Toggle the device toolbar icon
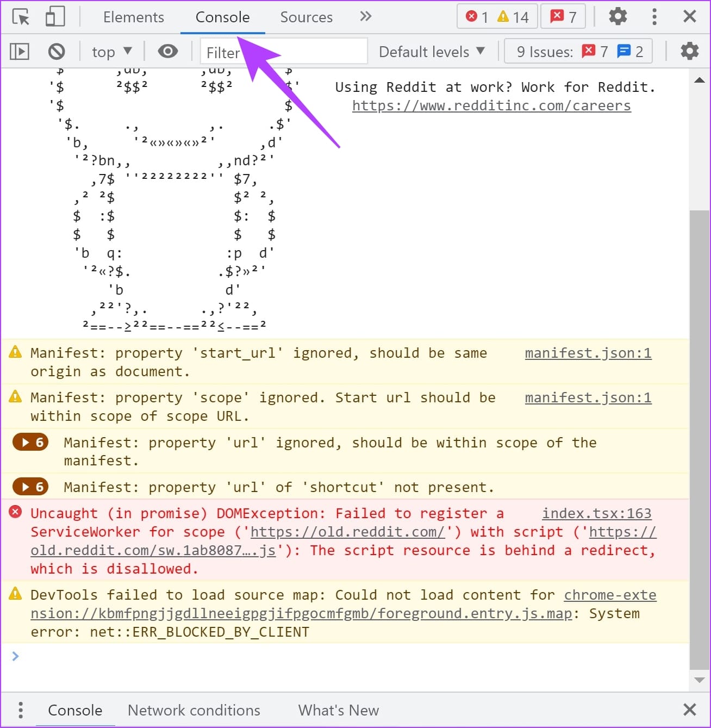The width and height of the screenshot is (711, 728). click(55, 17)
